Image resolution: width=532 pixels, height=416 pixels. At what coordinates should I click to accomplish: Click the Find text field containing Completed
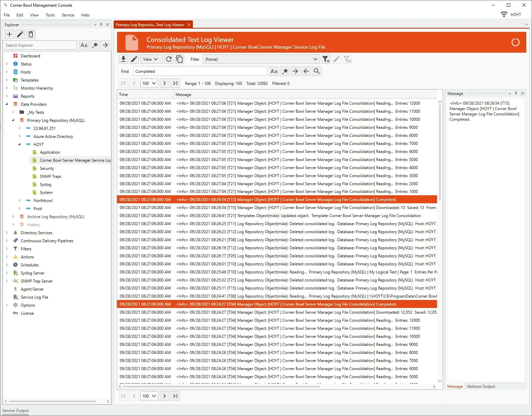[200, 71]
